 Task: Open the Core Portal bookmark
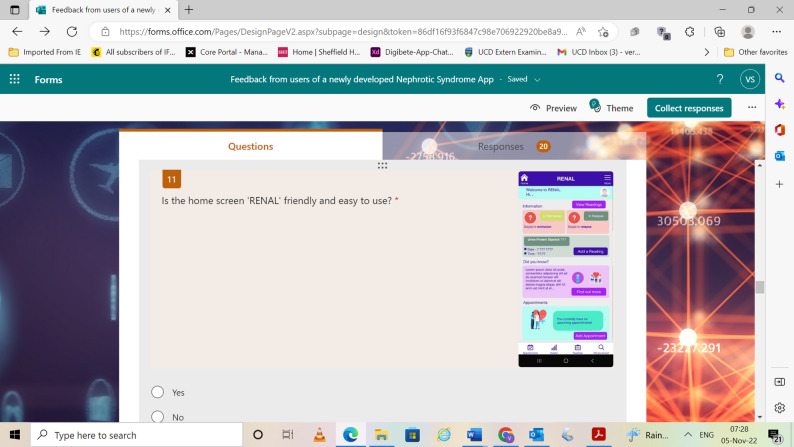click(x=227, y=52)
